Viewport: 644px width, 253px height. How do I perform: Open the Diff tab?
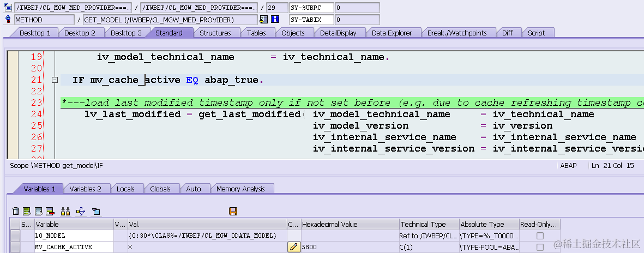(x=507, y=33)
